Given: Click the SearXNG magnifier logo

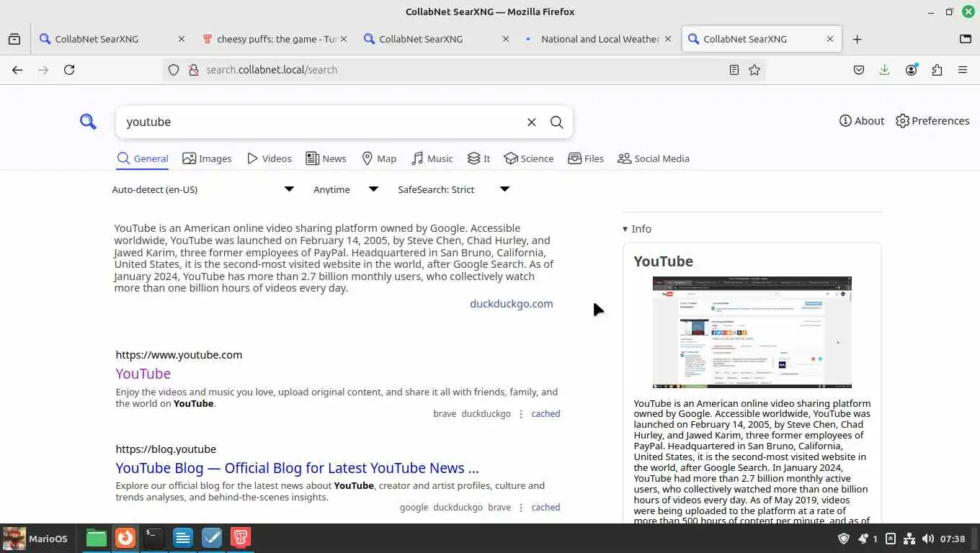Looking at the screenshot, I should coord(88,122).
